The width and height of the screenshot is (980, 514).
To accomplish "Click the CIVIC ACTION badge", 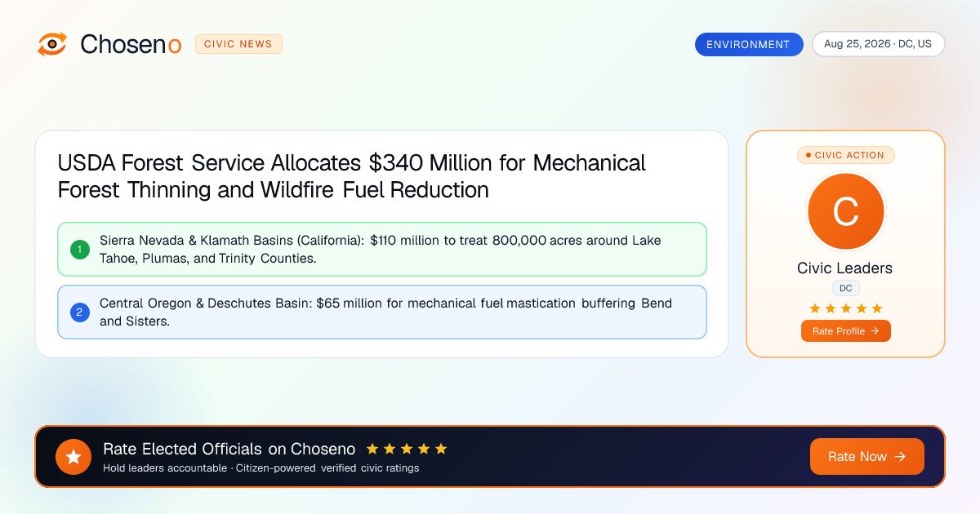I will tap(845, 155).
